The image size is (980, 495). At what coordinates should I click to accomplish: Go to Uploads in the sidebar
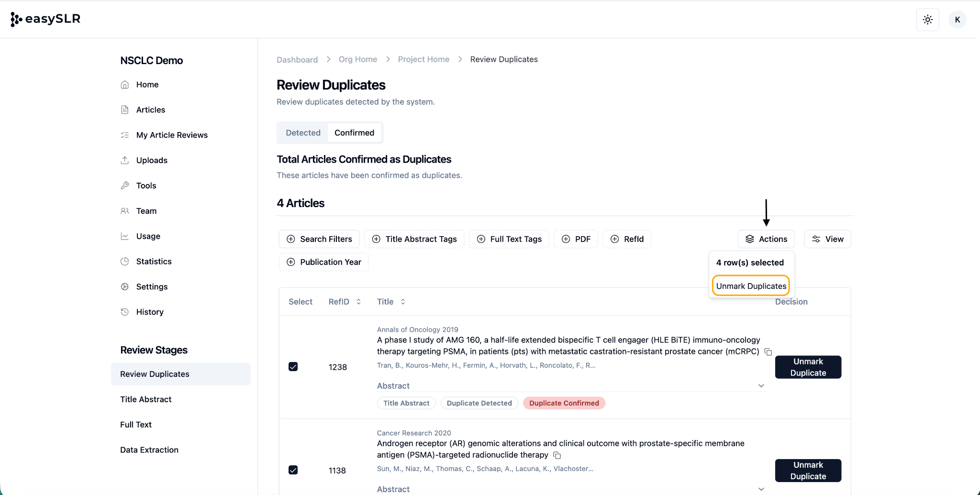click(x=151, y=160)
